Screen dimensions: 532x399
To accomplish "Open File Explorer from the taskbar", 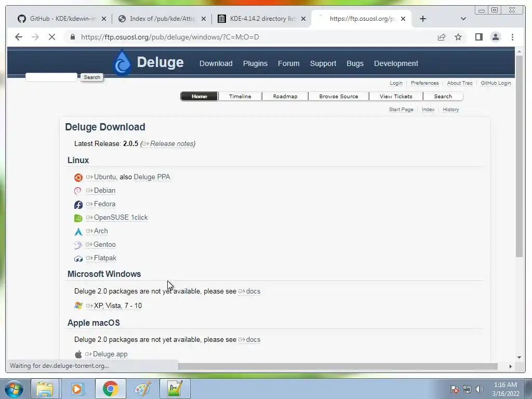I will 45,389.
